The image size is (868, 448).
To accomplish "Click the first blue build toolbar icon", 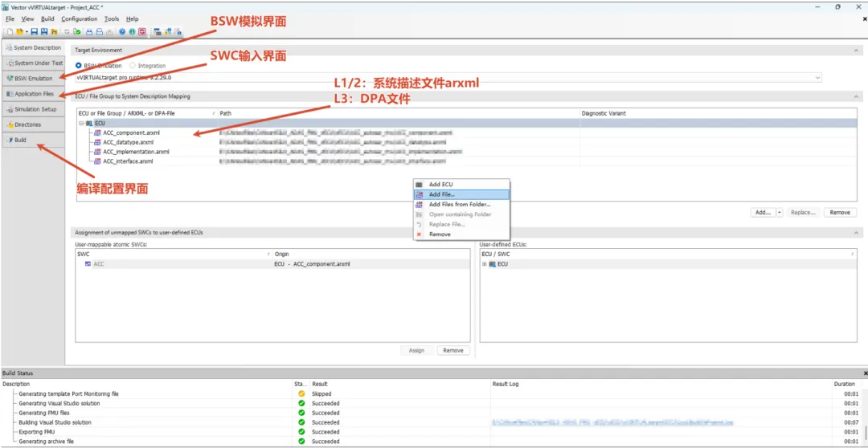I will tap(89, 32).
